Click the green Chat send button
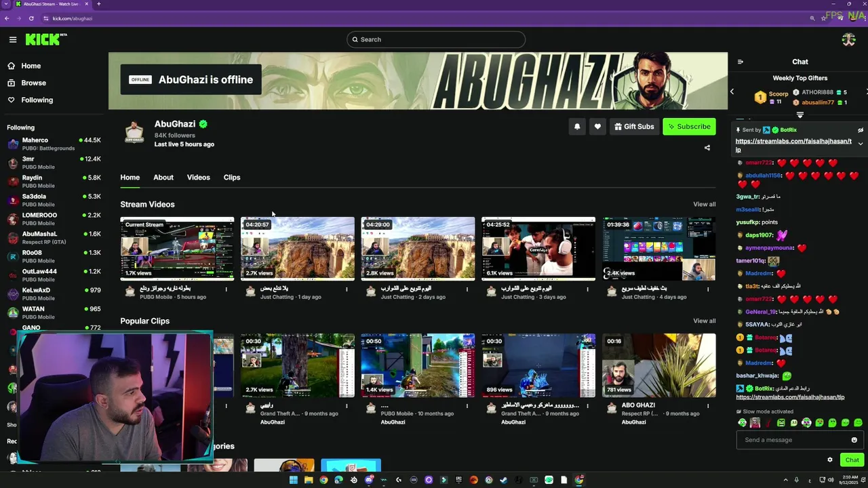Screen dimensions: 868x488 pyautogui.click(x=852, y=460)
